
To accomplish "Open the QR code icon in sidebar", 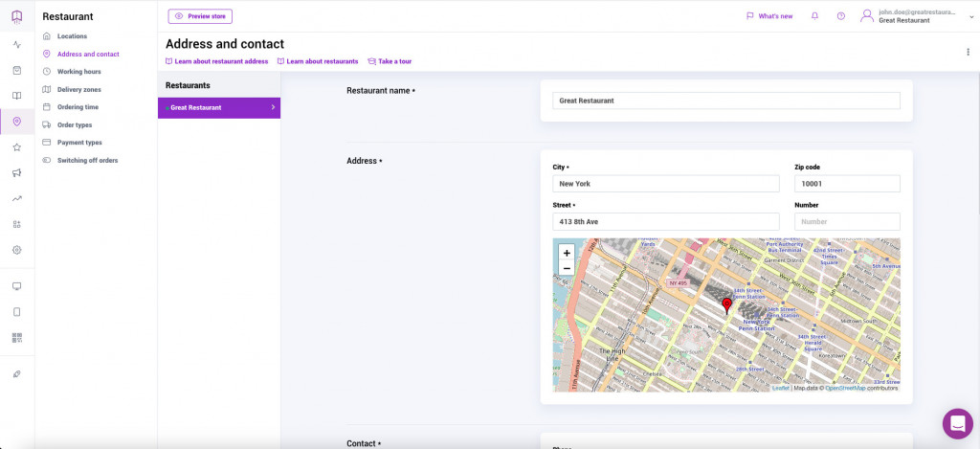I will coord(16,337).
